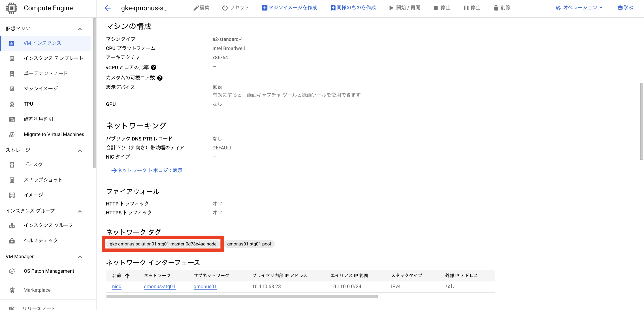Image resolution: width=644 pixels, height=310 pixels.
Task: Click マシンイメージを作成 button
Action: [290, 8]
